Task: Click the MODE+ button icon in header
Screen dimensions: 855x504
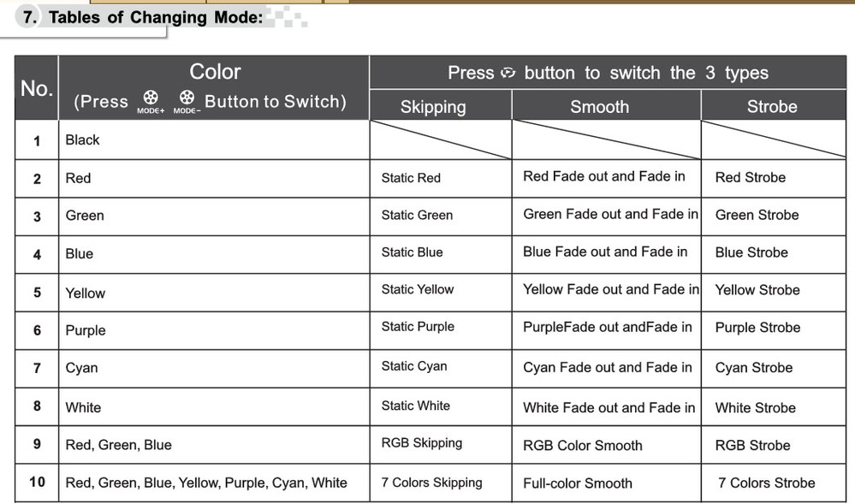Action: tap(151, 102)
